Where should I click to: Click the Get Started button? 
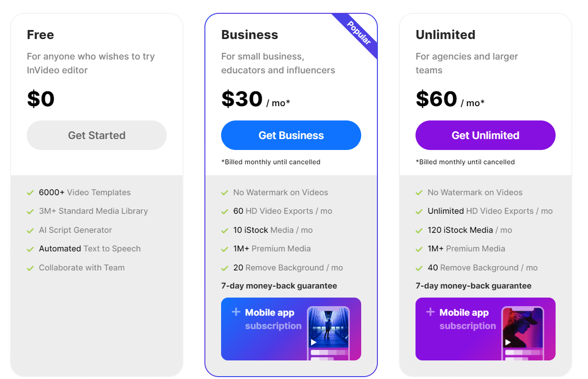click(97, 135)
